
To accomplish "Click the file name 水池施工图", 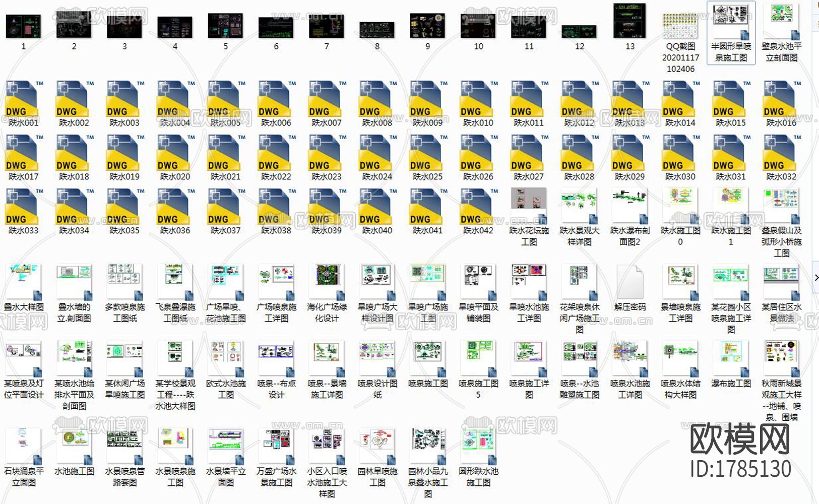I will (74, 471).
